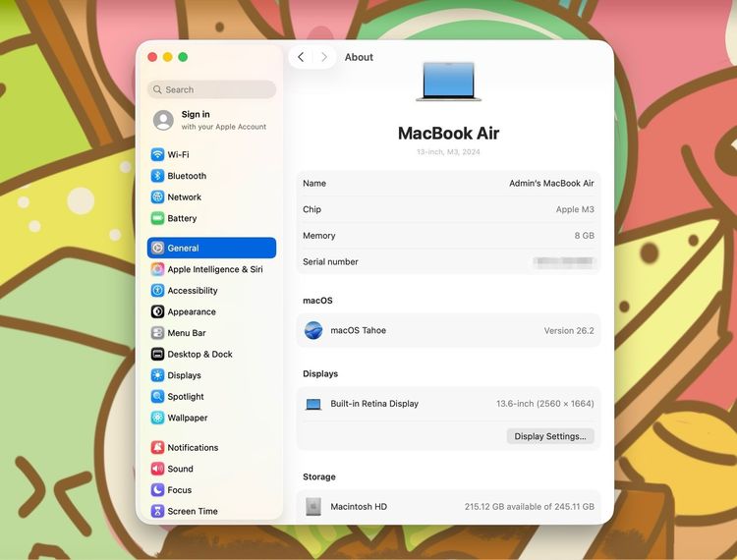
Task: Open the Battery pane label
Action: pyautogui.click(x=183, y=218)
